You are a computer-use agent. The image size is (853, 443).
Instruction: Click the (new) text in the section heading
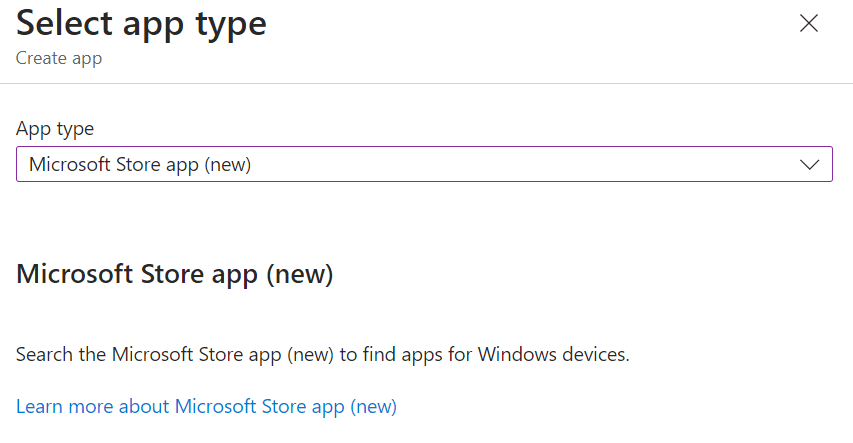point(299,274)
